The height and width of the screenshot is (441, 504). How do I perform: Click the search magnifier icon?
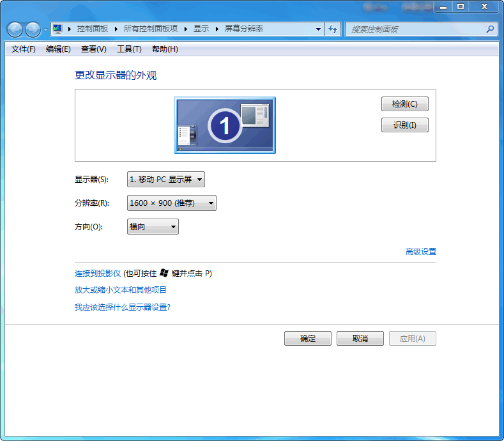490,29
